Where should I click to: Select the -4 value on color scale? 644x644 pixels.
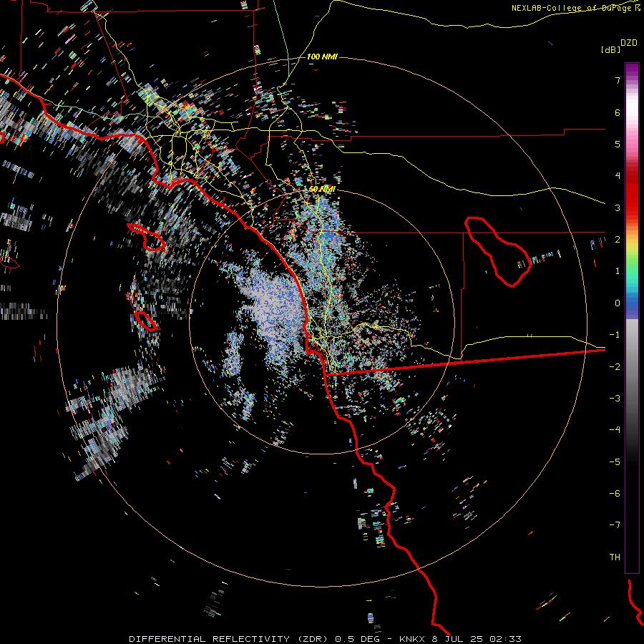[x=615, y=430]
